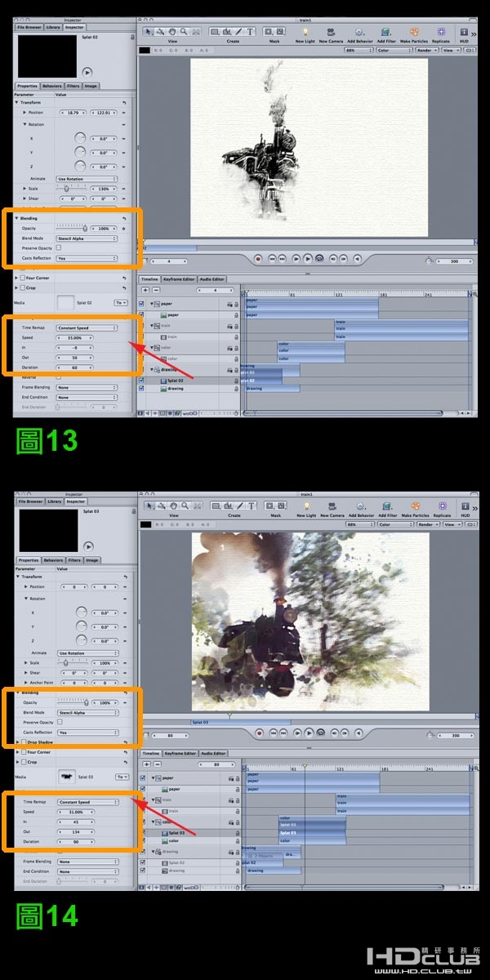Play the preview under the Splat 02 thumbnail
Viewport: 490px width, 980px height.
click(87, 72)
